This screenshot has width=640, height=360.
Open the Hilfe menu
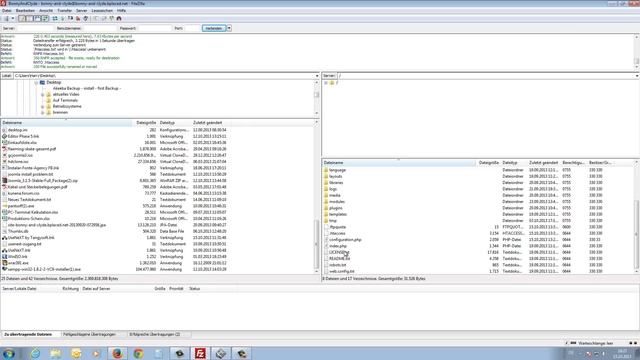click(121, 11)
